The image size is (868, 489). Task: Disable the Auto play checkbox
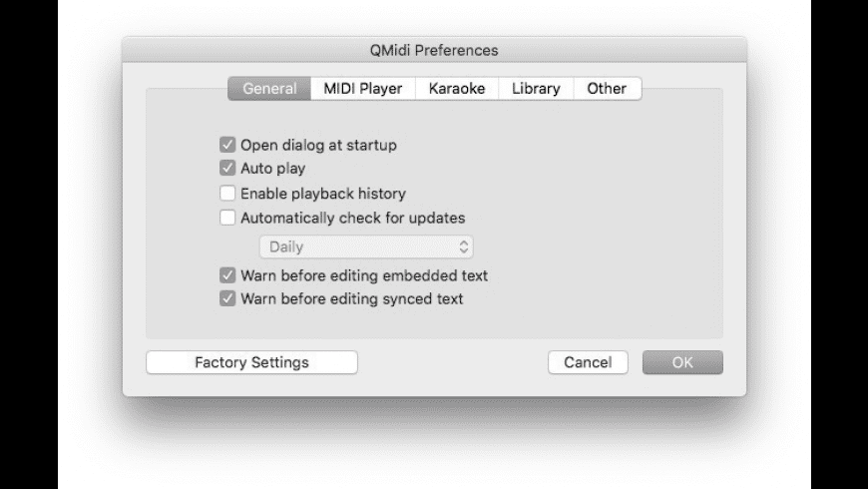(x=227, y=169)
